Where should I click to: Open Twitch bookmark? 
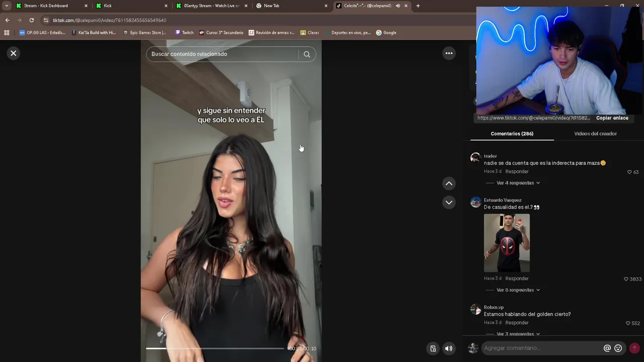coord(184,33)
